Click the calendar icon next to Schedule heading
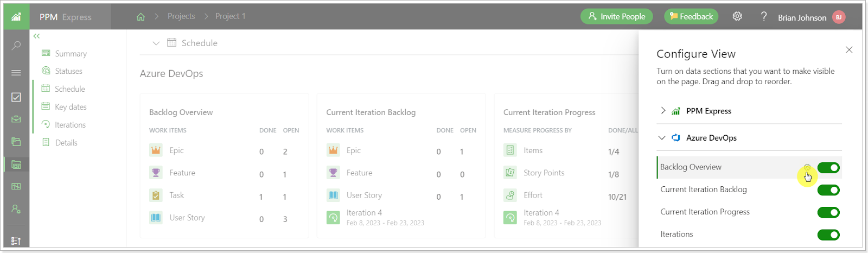 171,42
